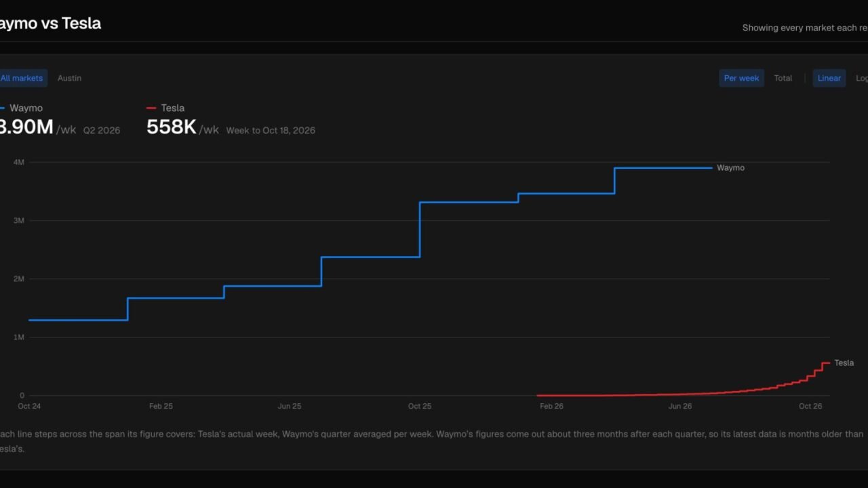Click the Jun 25 x-axis label

290,406
